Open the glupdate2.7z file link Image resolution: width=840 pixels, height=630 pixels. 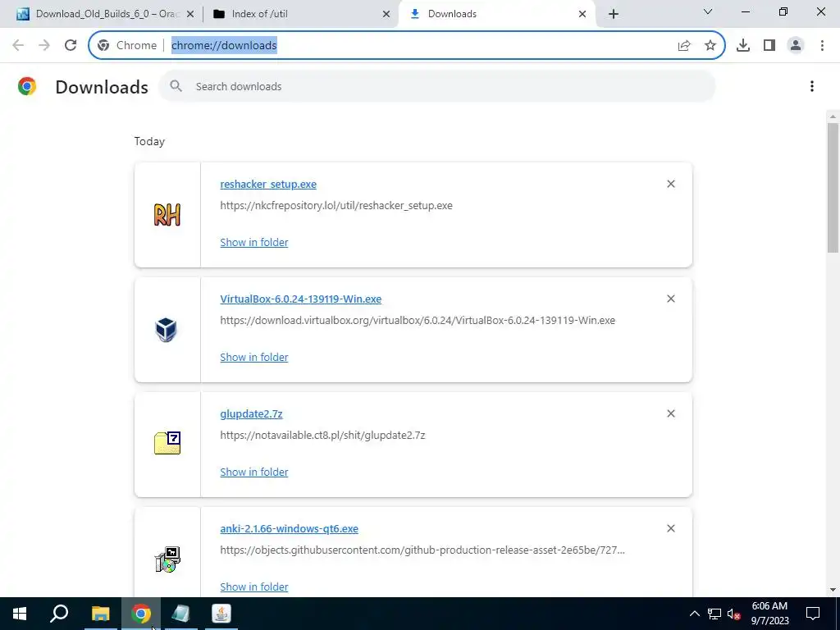(x=251, y=414)
